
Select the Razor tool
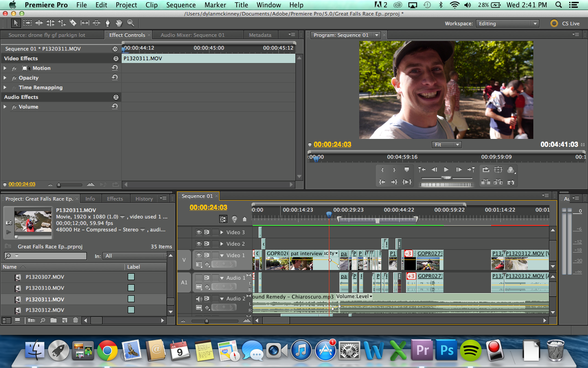(x=73, y=23)
